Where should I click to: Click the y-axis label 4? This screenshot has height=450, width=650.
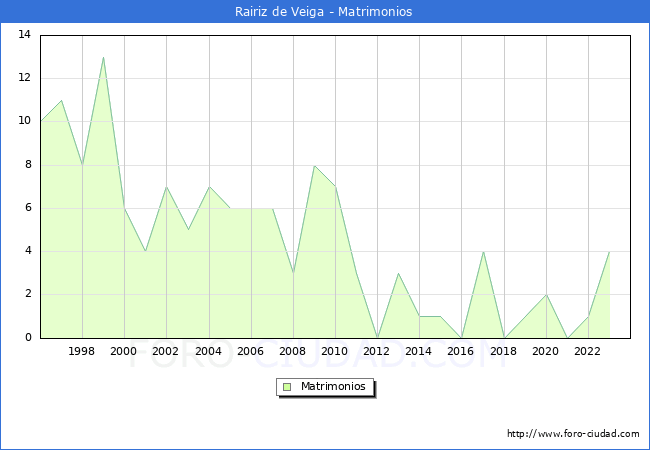point(28,251)
